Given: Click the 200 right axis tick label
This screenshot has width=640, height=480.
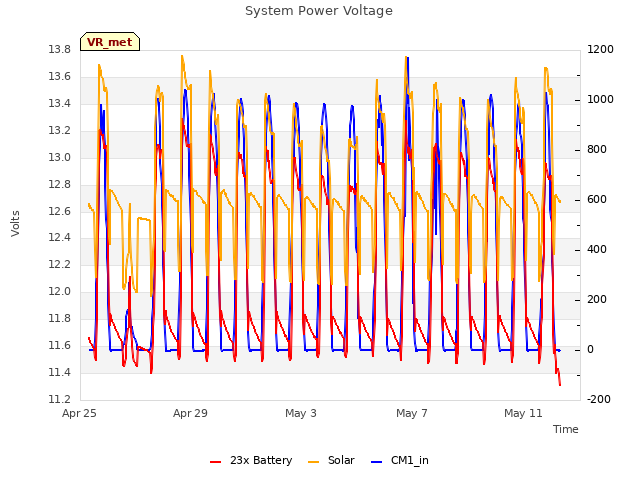Looking at the screenshot, I should coord(597,300).
